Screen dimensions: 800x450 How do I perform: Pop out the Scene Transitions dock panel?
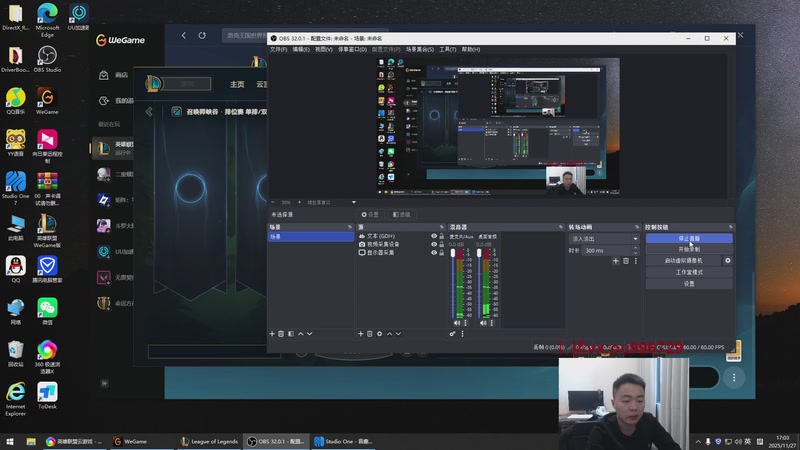point(637,227)
